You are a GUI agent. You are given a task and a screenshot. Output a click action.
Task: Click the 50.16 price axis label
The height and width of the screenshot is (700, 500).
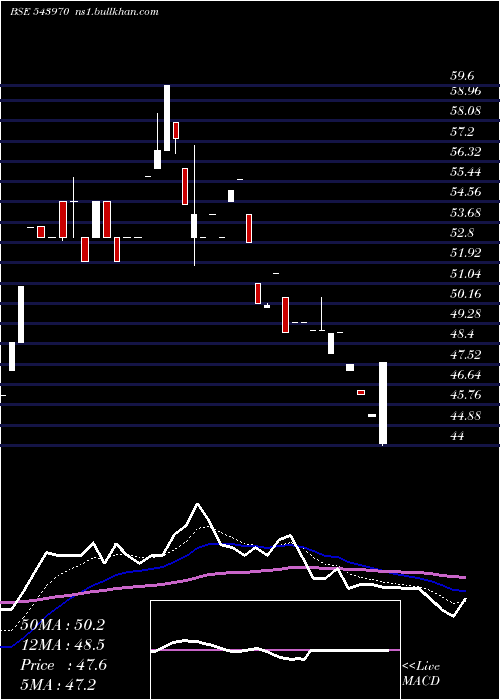pyautogui.click(x=466, y=293)
